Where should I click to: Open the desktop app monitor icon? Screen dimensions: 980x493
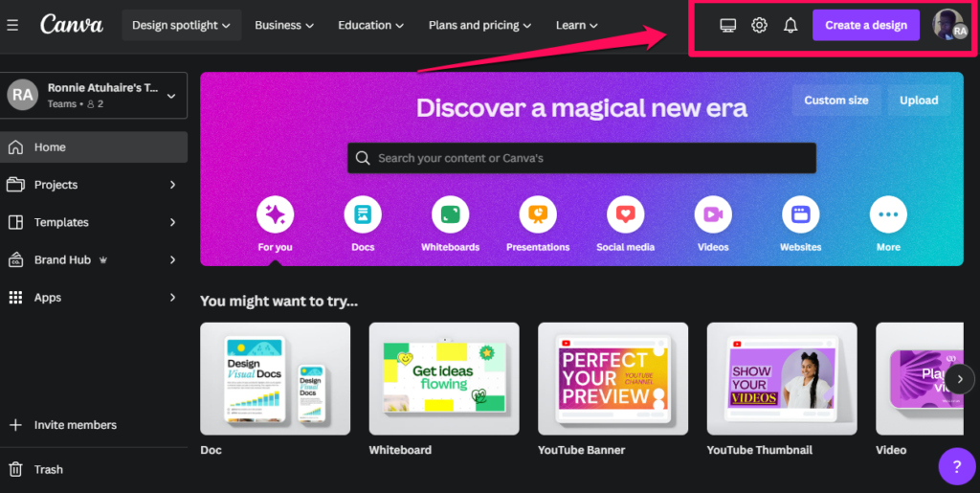coord(727,25)
